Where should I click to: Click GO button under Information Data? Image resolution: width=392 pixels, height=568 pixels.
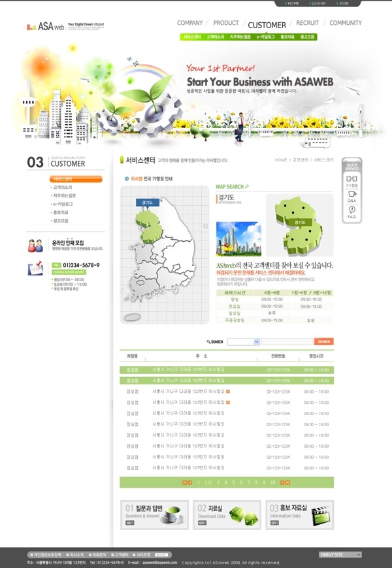coord(274,523)
